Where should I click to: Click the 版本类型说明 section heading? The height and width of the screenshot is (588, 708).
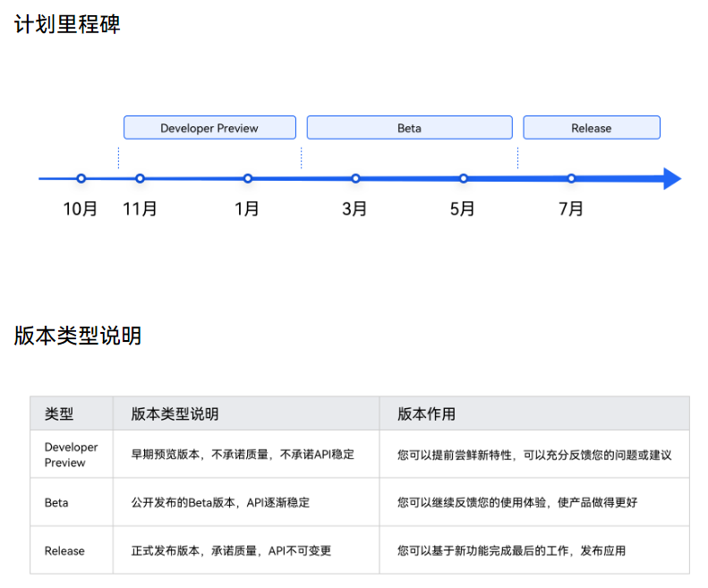point(77,336)
